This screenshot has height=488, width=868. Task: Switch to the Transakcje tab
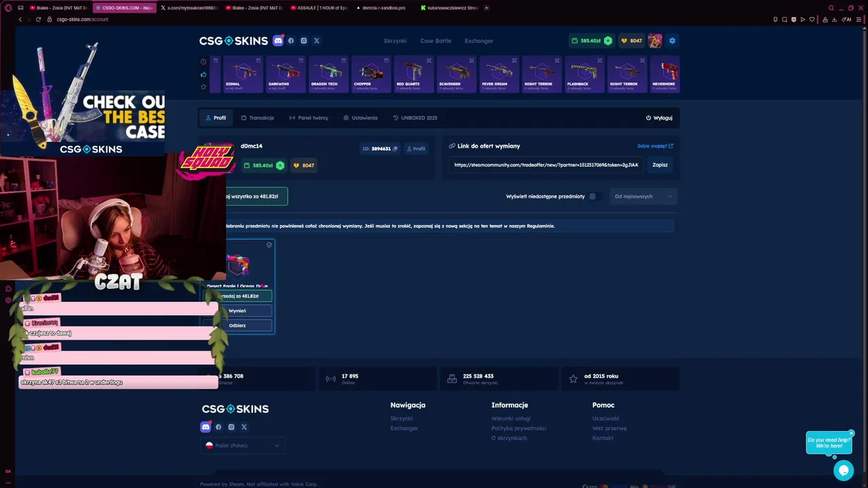point(258,118)
